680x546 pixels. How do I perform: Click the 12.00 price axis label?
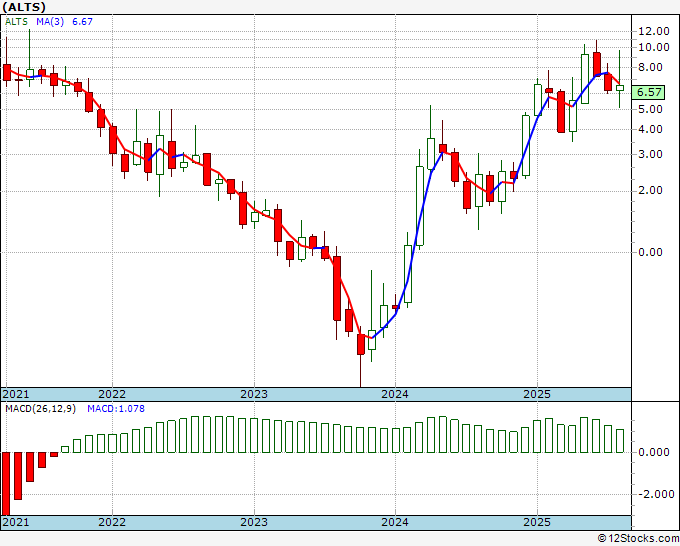click(654, 31)
